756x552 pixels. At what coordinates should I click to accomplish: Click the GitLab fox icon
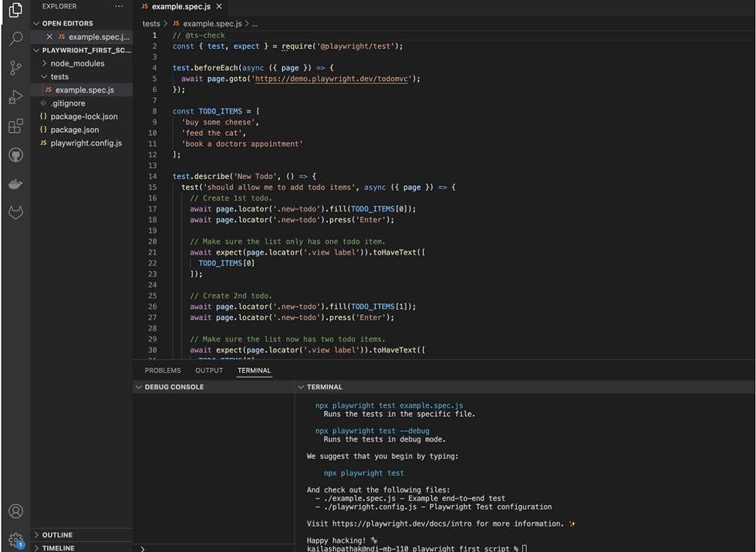coord(15,212)
